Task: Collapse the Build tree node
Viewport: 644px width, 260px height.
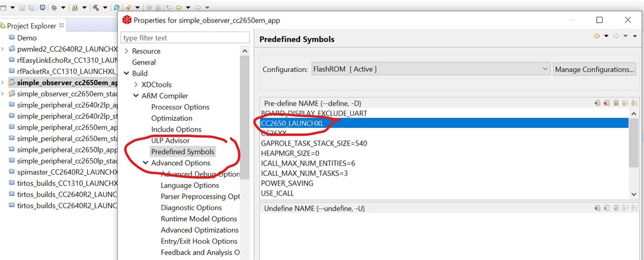Action: pos(126,73)
